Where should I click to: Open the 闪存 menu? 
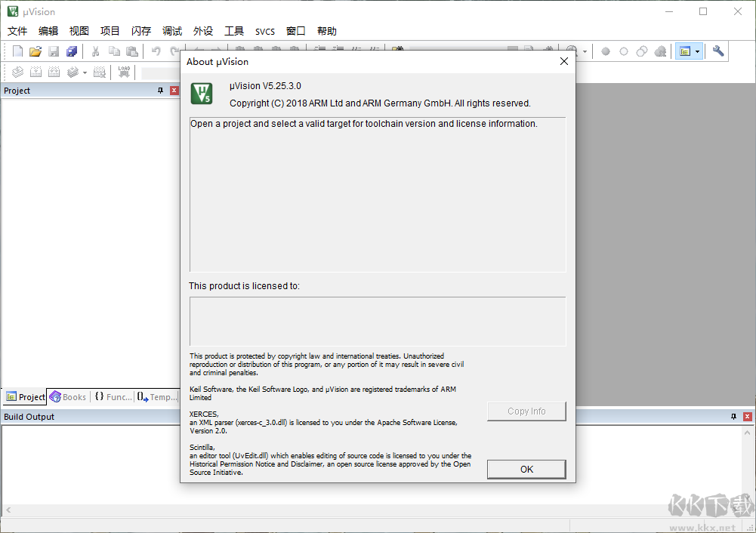pyautogui.click(x=141, y=31)
